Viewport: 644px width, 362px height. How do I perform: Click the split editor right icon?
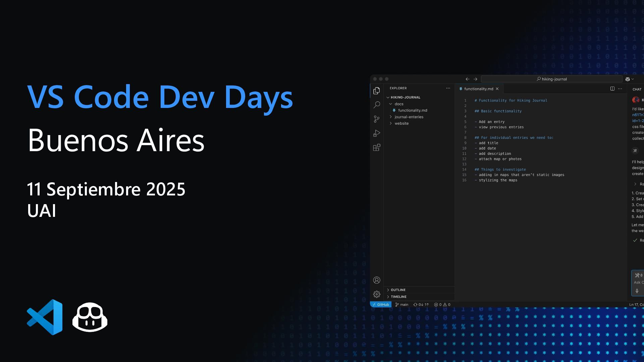tap(612, 88)
